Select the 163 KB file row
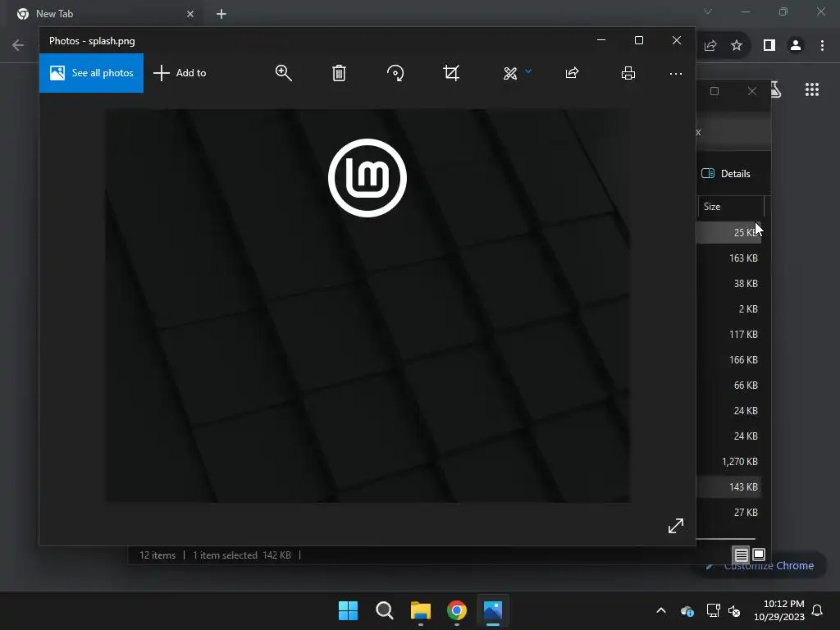The height and width of the screenshot is (630, 840). (x=729, y=258)
